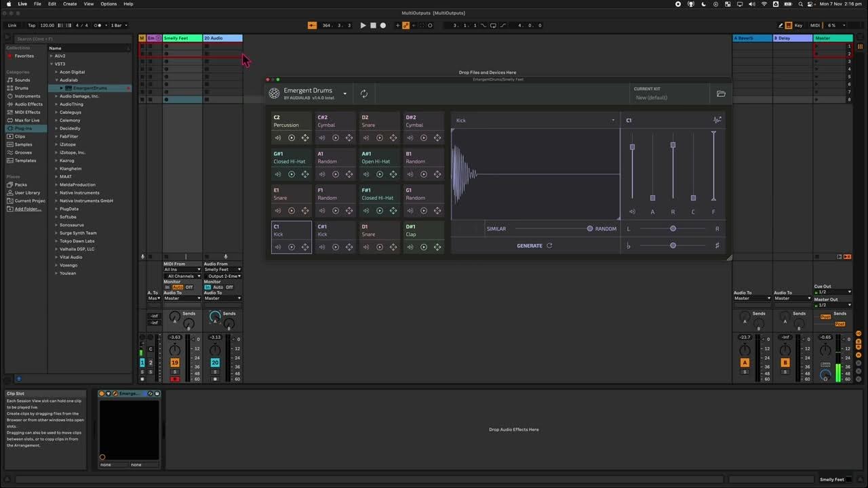Click the move icon on the D#1 Clap pad

(437, 247)
